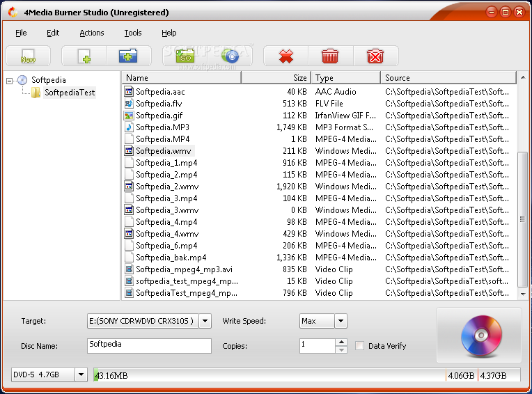Click the 4.06GB capacity marker label
Viewport: 532px width, 394px height.
coord(461,375)
